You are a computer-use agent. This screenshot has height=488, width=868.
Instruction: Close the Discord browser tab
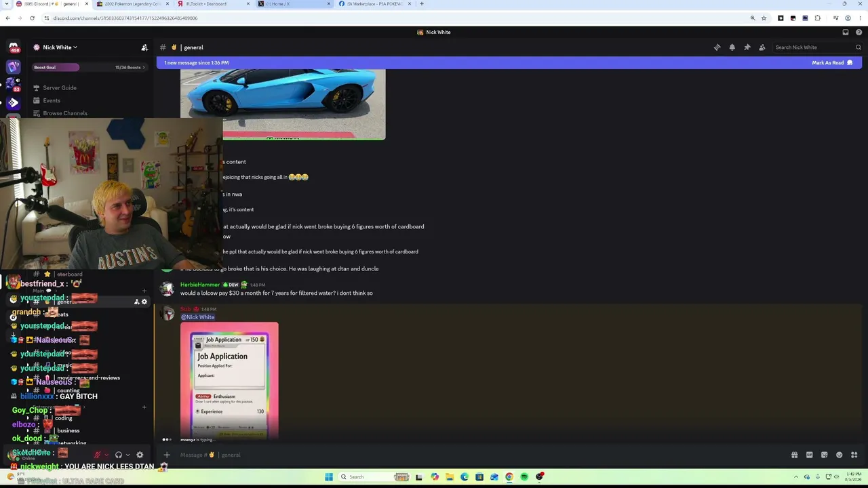click(86, 4)
